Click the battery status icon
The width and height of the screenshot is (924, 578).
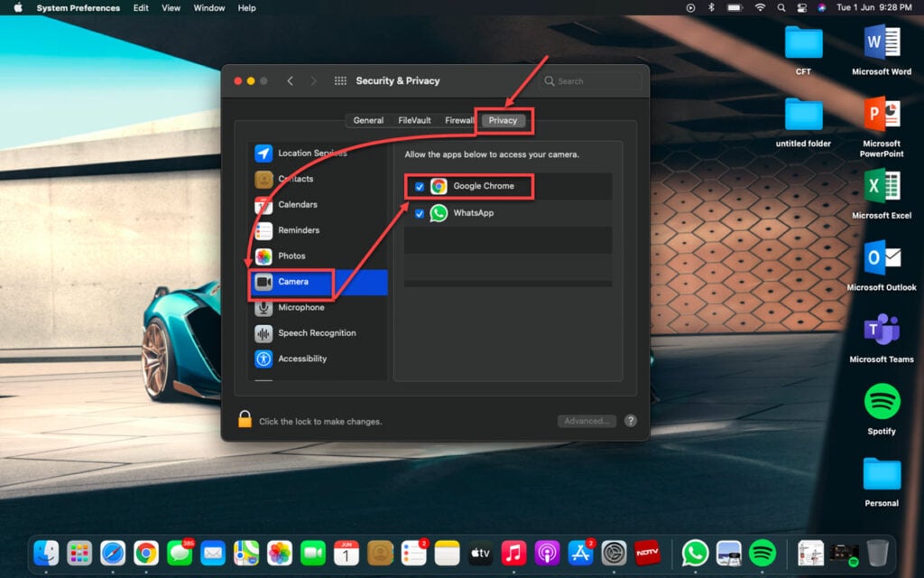coord(735,7)
